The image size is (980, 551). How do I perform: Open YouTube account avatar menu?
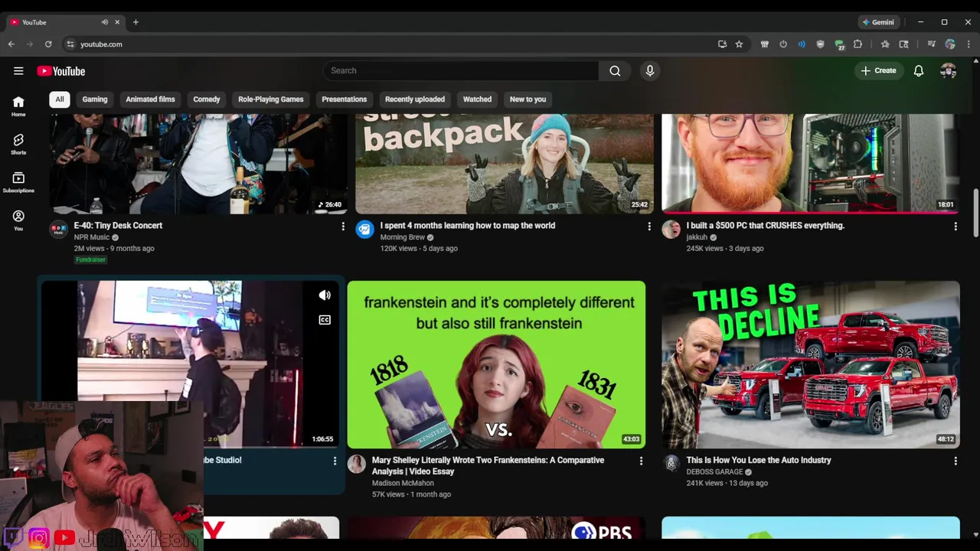point(949,70)
